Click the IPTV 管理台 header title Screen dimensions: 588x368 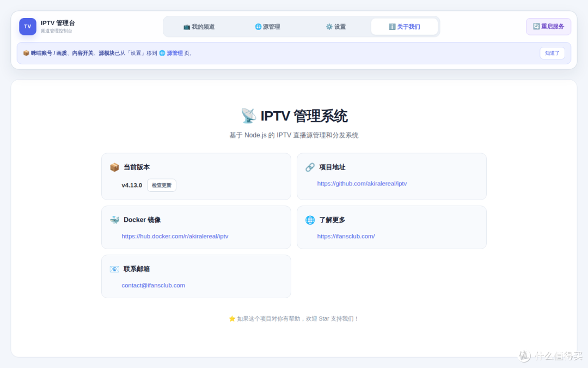click(58, 23)
